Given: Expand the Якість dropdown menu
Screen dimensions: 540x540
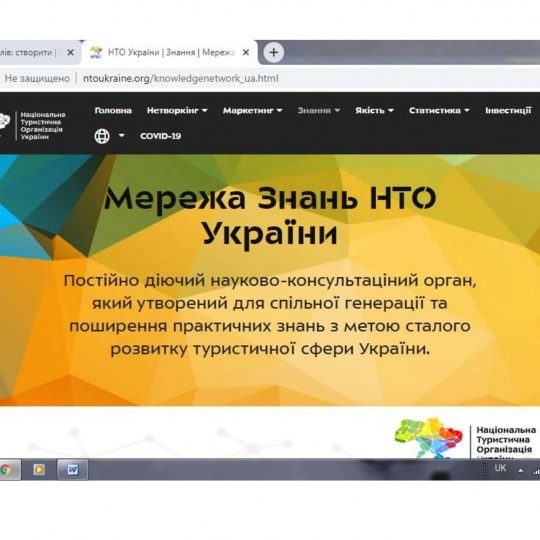Looking at the screenshot, I should click(x=374, y=111).
